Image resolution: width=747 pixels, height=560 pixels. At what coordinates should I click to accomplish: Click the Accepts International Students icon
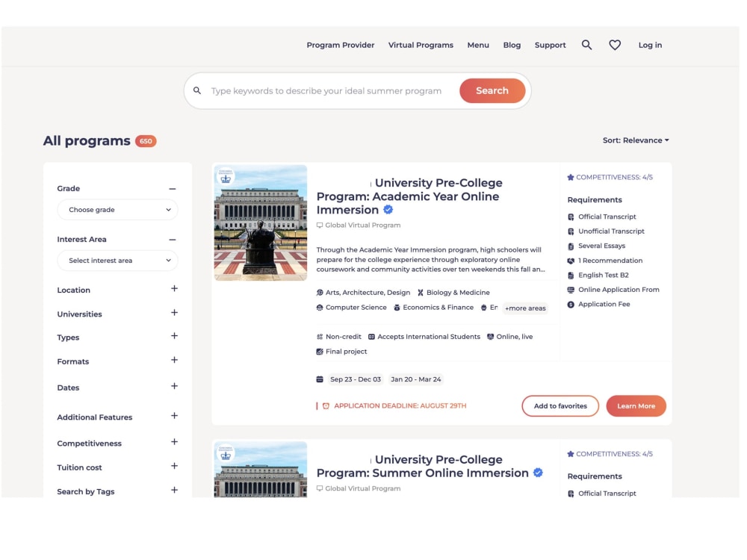[x=371, y=337]
